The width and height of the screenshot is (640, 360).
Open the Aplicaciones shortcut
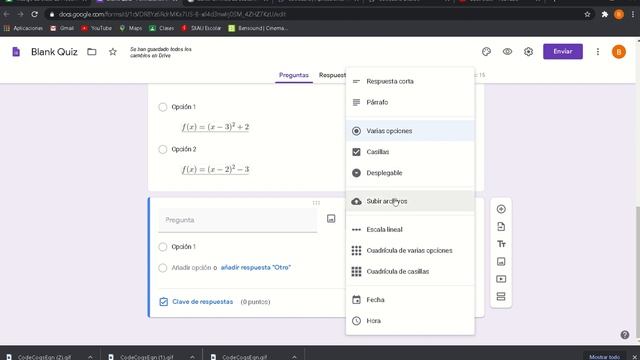point(23,28)
